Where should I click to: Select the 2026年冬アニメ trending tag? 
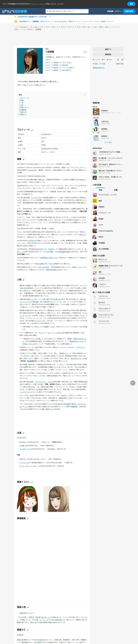point(25,21)
